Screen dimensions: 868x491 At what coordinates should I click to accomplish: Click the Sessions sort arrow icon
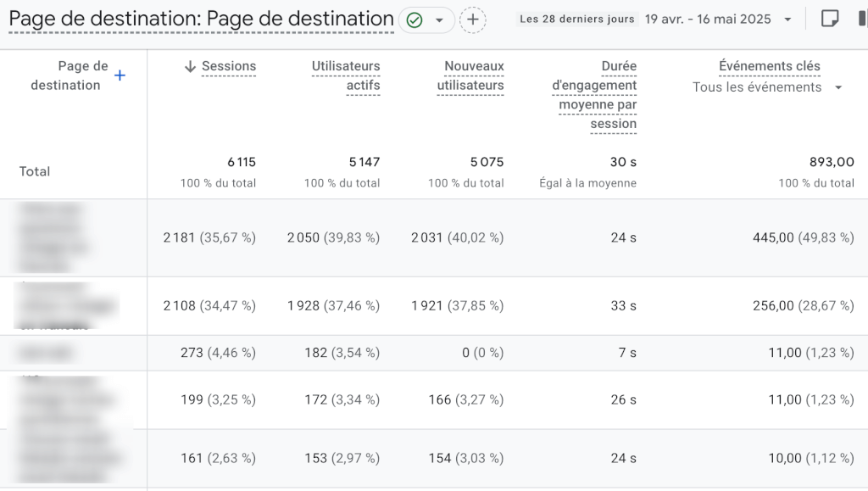click(190, 66)
